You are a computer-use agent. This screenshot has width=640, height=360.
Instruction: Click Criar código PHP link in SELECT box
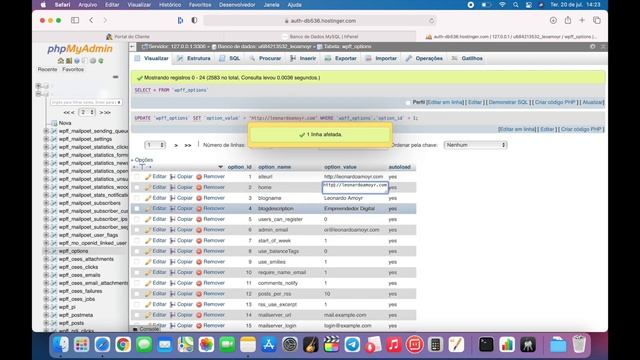[x=555, y=102]
